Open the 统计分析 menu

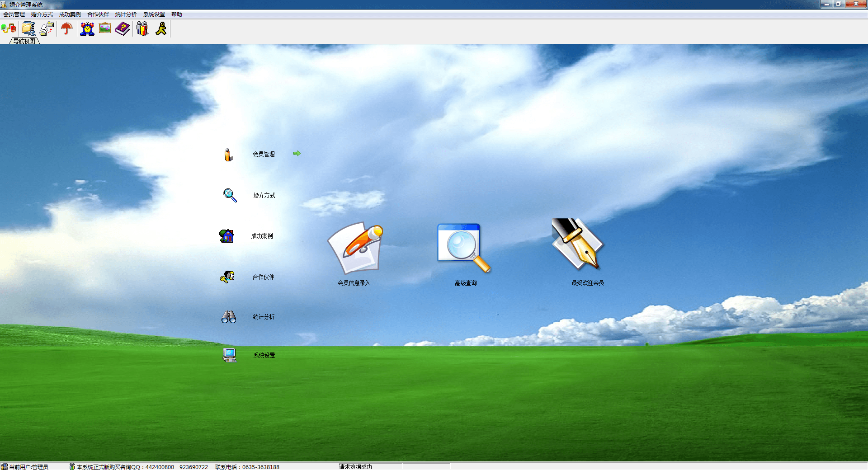[126, 14]
